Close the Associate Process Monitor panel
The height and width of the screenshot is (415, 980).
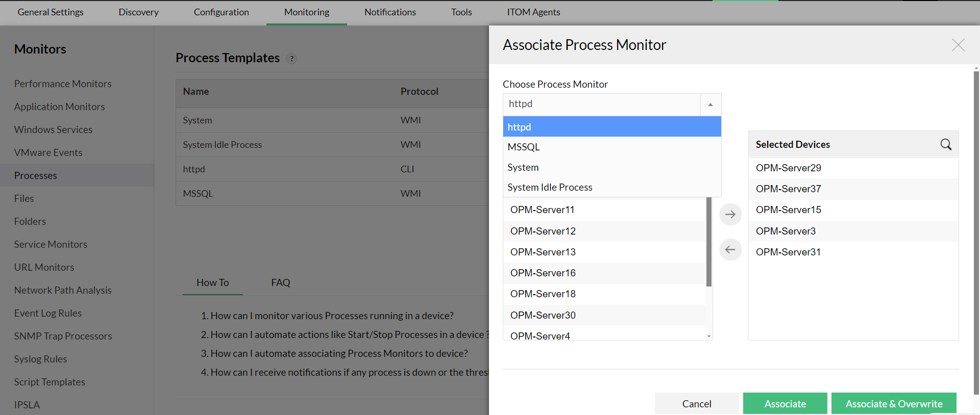958,45
